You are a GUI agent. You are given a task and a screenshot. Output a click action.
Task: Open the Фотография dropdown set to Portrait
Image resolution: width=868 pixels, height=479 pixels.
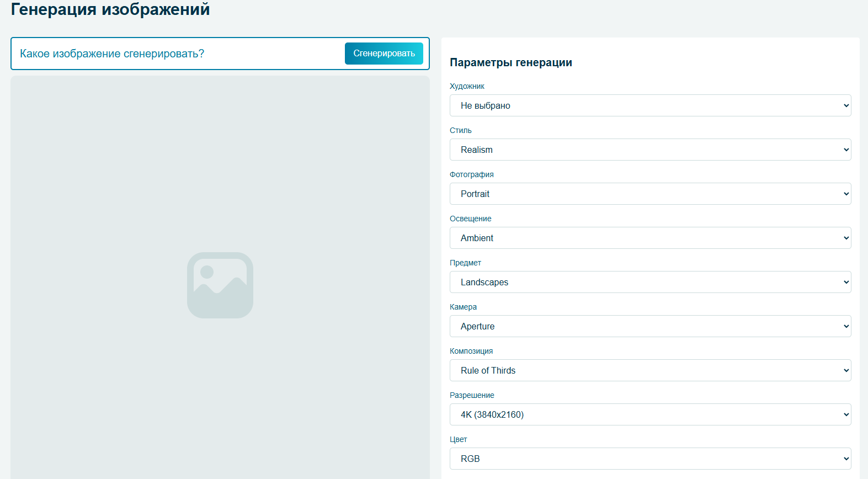tap(649, 194)
